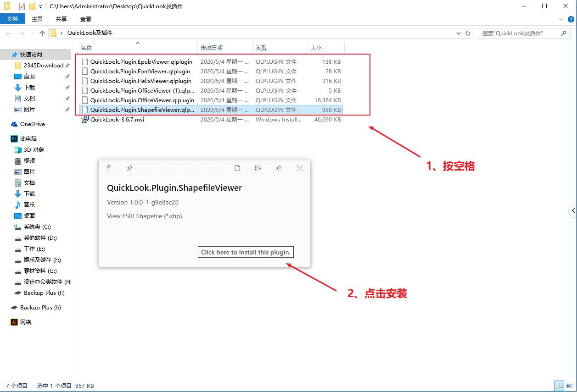Click 'Click here to install this plugin' button
The height and width of the screenshot is (392, 577).
tap(246, 252)
